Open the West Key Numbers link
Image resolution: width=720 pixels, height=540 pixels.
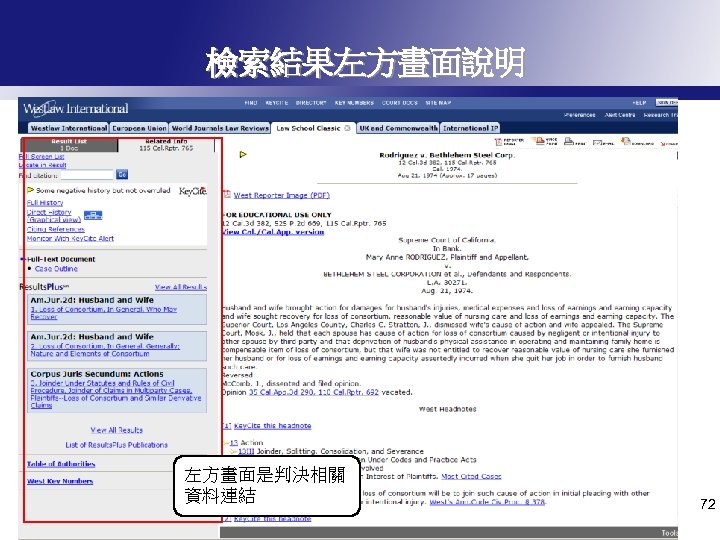click(60, 481)
